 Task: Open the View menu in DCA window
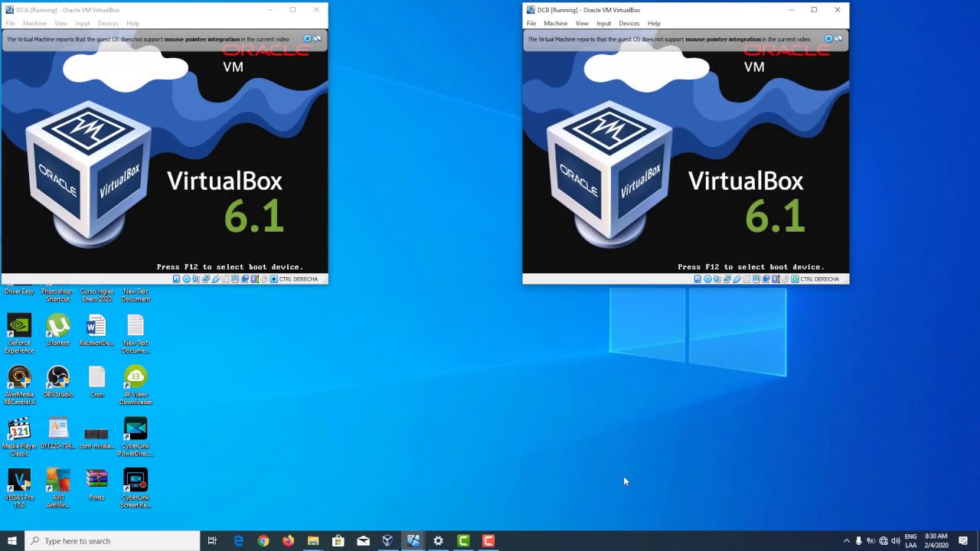[60, 23]
